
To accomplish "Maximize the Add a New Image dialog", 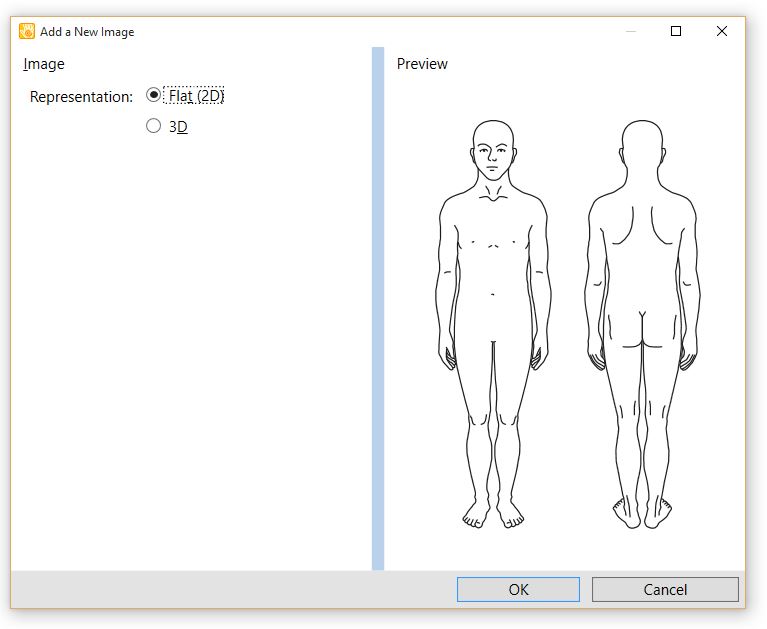I will pyautogui.click(x=676, y=31).
